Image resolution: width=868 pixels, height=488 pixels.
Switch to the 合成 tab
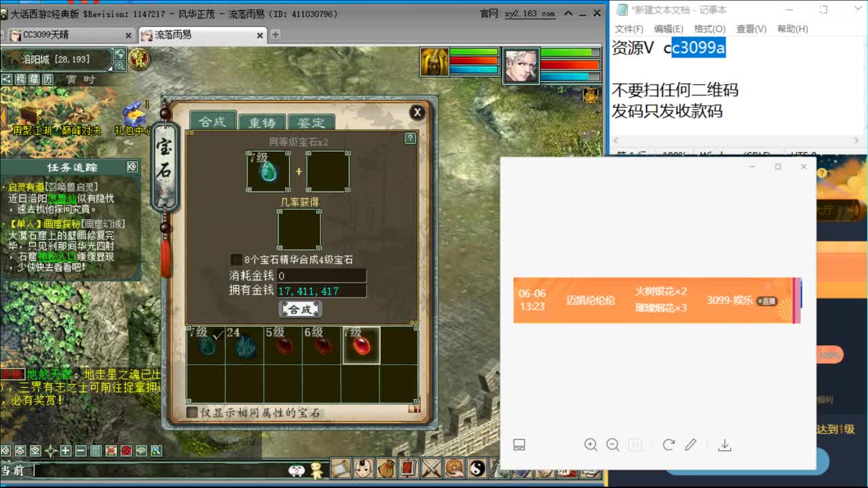(x=212, y=121)
